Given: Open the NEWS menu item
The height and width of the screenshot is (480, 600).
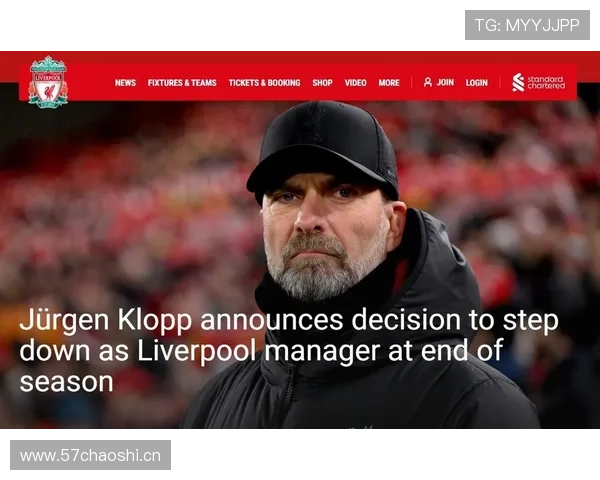Looking at the screenshot, I should coord(125,83).
